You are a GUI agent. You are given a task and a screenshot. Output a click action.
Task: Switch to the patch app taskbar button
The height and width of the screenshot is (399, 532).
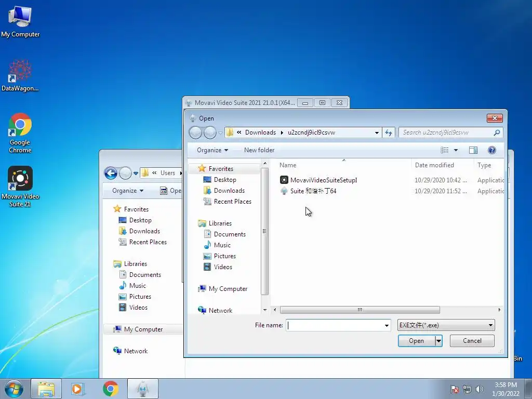click(142, 389)
